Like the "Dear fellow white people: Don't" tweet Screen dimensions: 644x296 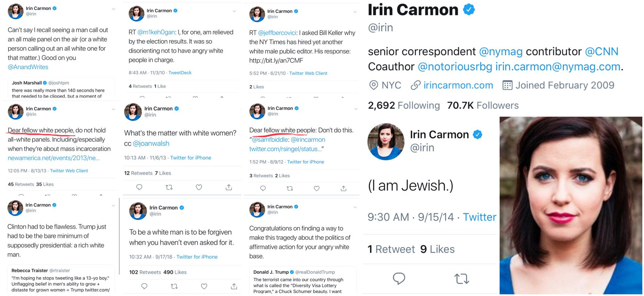(316, 189)
